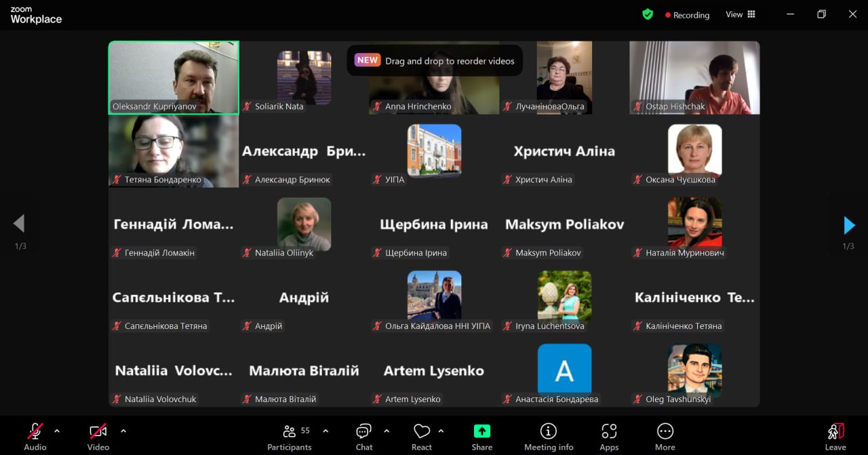Click muted mic icon beside Геннадій Ломакін
868x455 pixels.
coord(117,253)
